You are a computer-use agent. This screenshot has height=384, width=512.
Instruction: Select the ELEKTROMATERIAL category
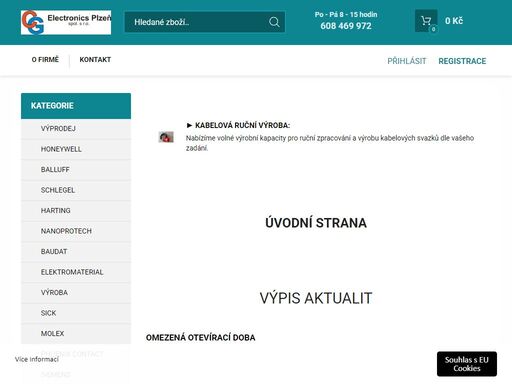click(x=76, y=272)
